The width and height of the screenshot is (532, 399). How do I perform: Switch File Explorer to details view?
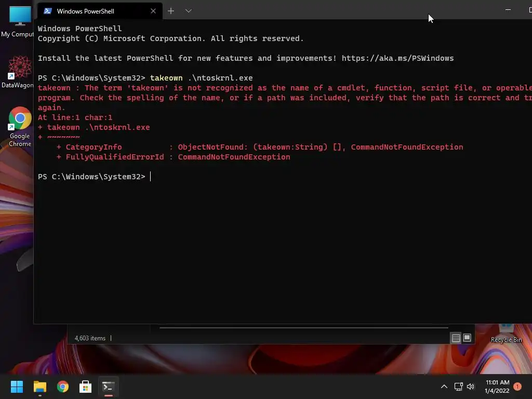[x=456, y=338]
